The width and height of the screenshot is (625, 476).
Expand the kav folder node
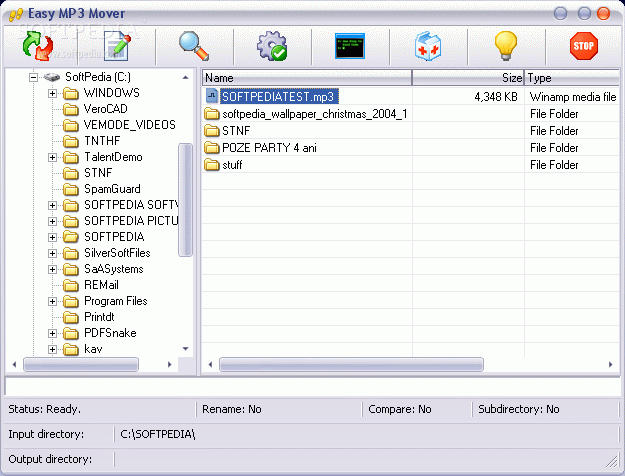coord(52,349)
